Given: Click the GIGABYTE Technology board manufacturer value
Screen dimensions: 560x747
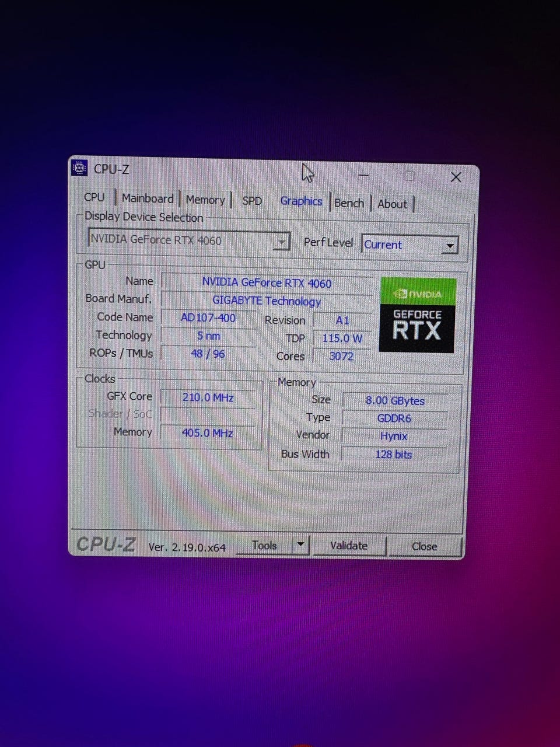Looking at the screenshot, I should point(267,301).
